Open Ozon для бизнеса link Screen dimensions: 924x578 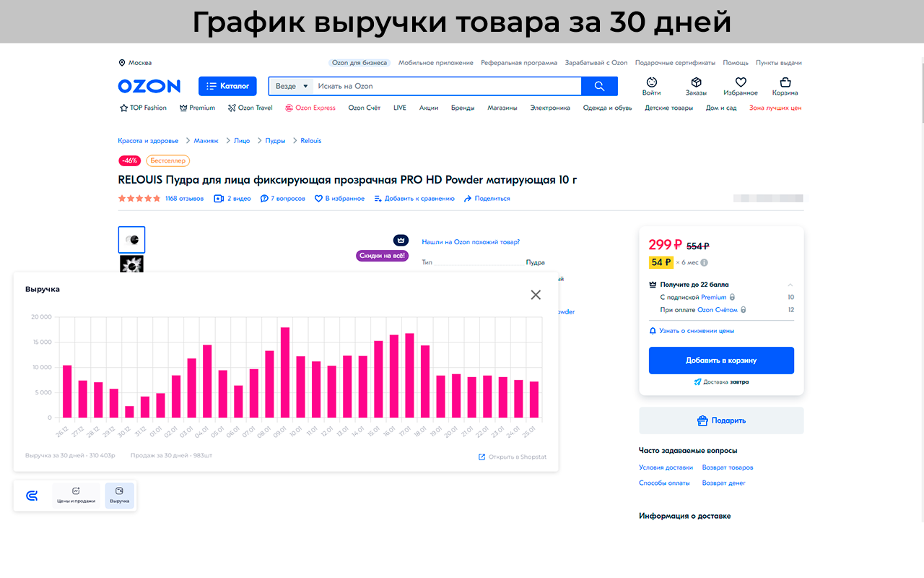[359, 63]
